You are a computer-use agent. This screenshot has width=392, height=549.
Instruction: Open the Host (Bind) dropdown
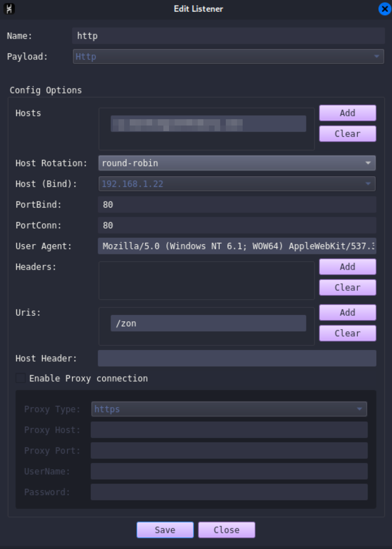(x=237, y=184)
